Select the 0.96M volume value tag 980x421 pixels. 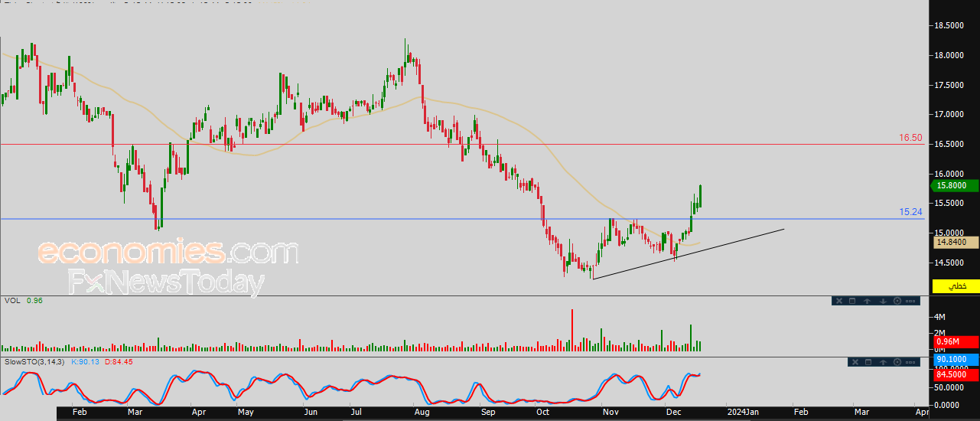(x=956, y=341)
